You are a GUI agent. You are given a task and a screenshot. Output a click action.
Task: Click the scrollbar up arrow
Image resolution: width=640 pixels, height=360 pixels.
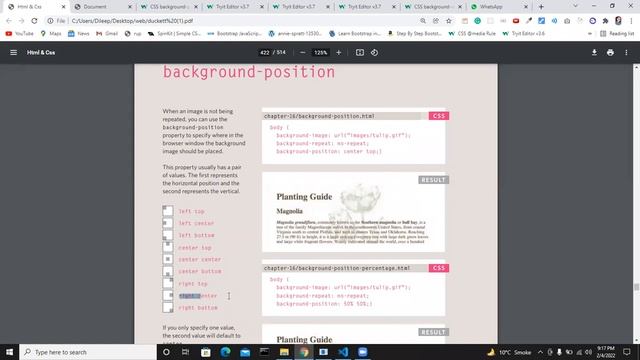pyautogui.click(x=636, y=67)
